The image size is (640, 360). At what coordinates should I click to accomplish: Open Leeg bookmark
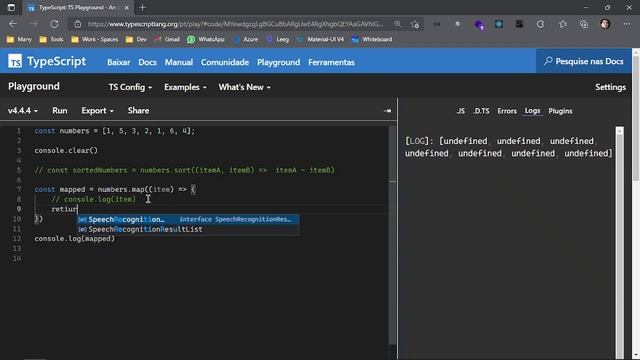pos(278,39)
